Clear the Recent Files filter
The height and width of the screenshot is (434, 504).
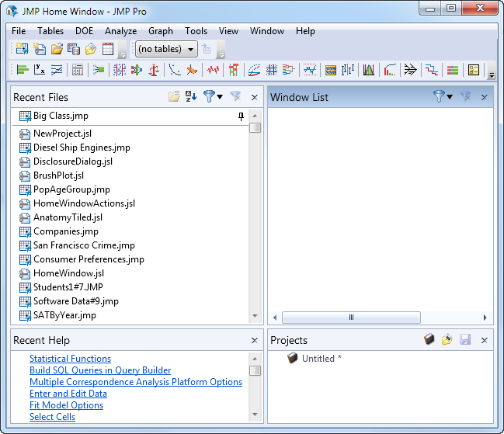pos(235,96)
